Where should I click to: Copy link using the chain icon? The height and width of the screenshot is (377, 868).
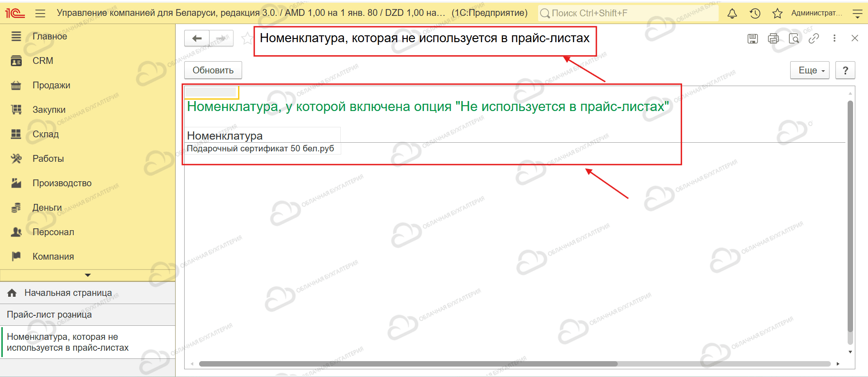[x=814, y=39]
